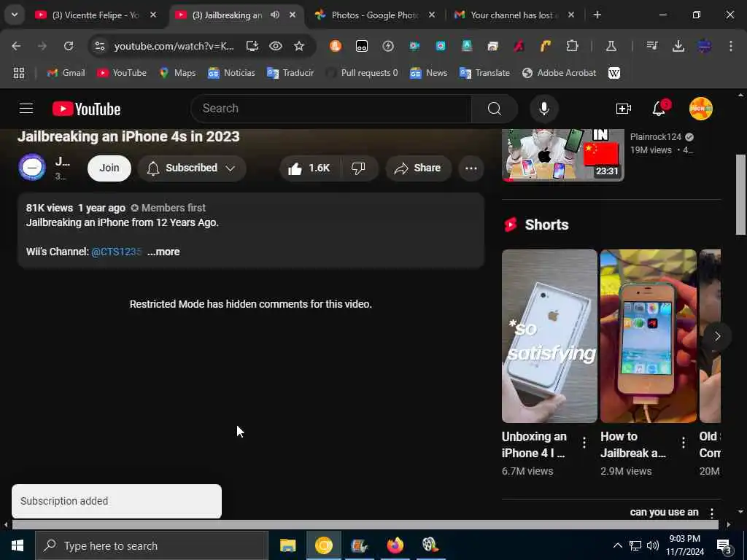Open the Wikipedia W bookmark
747x560 pixels.
(614, 73)
